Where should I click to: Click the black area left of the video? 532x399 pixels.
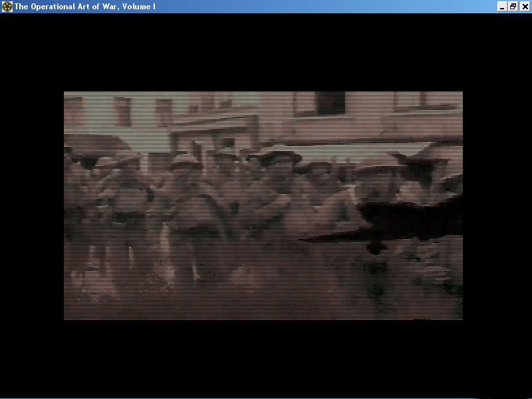(x=32, y=206)
